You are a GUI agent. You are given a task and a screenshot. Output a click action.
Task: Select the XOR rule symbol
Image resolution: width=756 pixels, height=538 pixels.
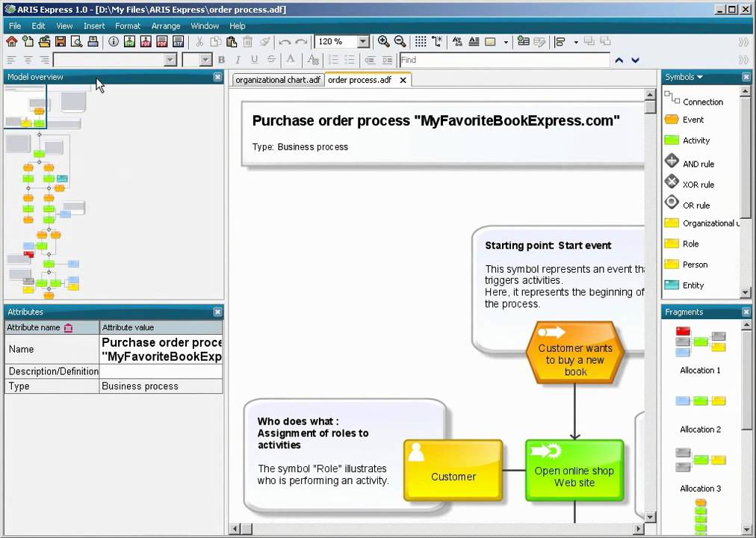689,183
